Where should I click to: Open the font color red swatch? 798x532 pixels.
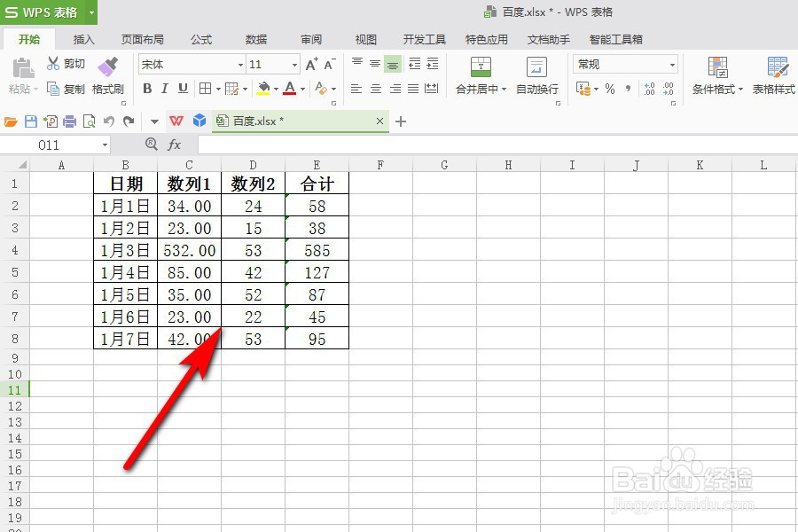click(x=288, y=89)
